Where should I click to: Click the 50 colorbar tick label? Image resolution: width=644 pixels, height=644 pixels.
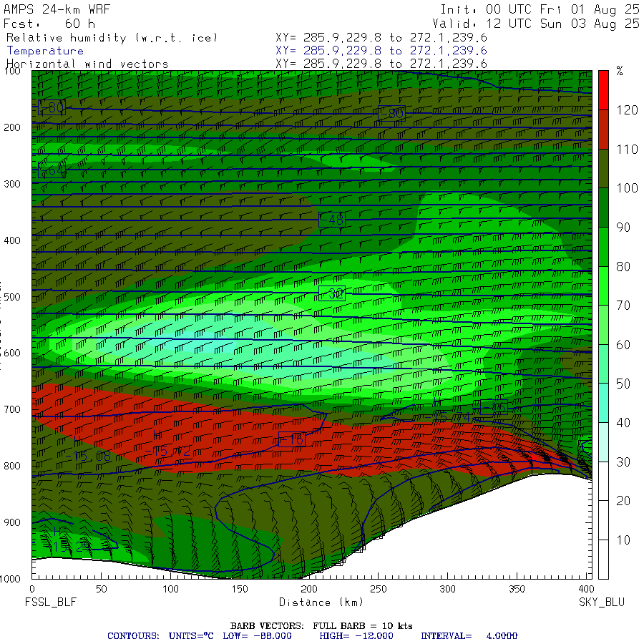tap(623, 384)
